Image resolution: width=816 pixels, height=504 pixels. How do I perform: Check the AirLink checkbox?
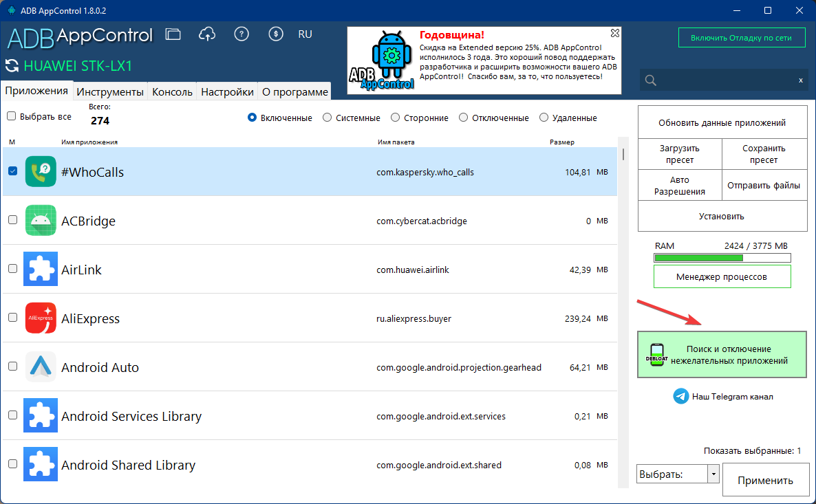tap(13, 268)
